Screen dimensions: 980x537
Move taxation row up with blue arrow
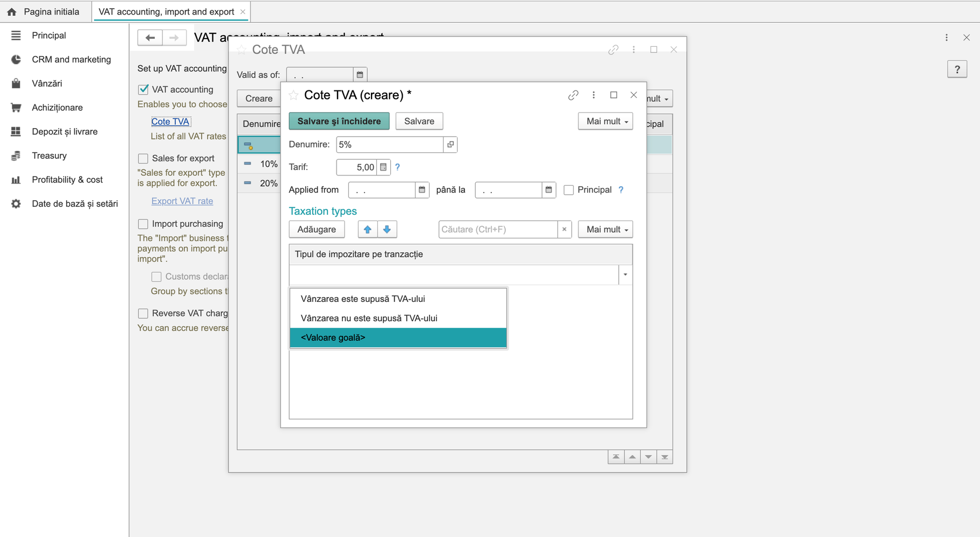368,229
